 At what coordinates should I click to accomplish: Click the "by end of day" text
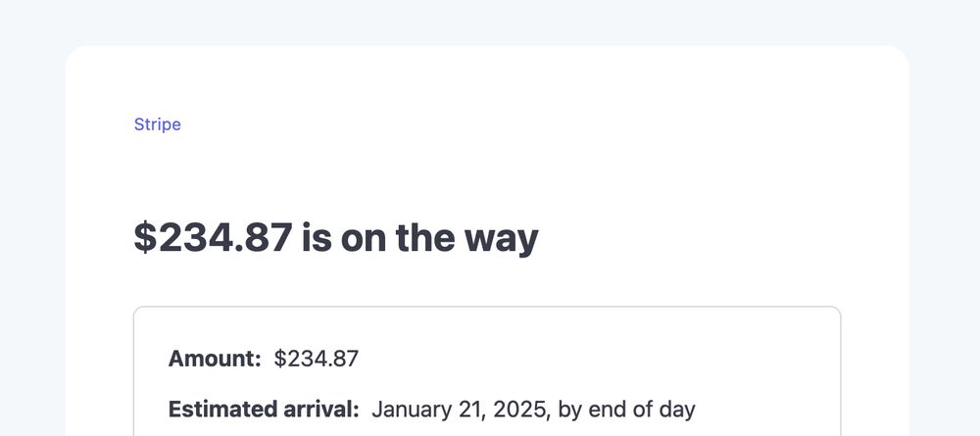[627, 410]
